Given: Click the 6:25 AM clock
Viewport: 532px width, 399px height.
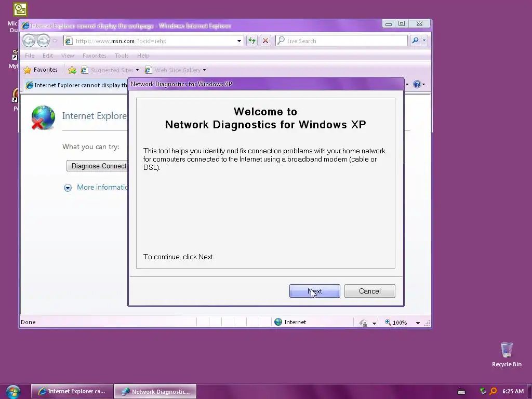Looking at the screenshot, I should (x=513, y=391).
